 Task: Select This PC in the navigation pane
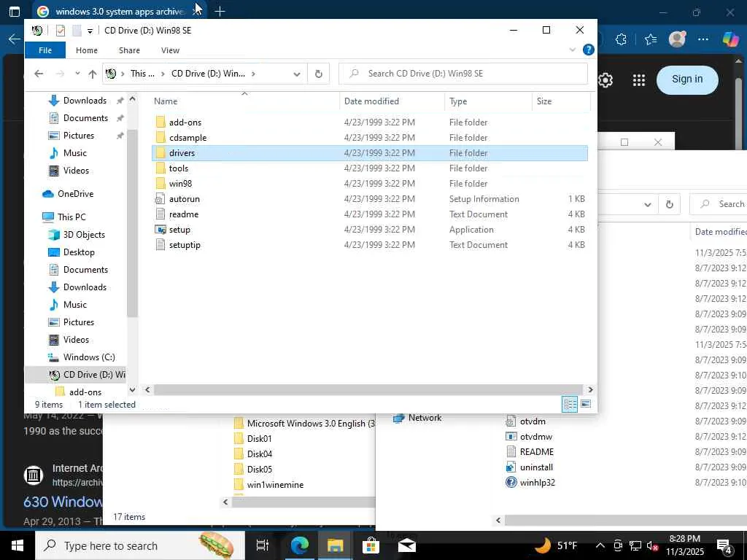pos(71,217)
